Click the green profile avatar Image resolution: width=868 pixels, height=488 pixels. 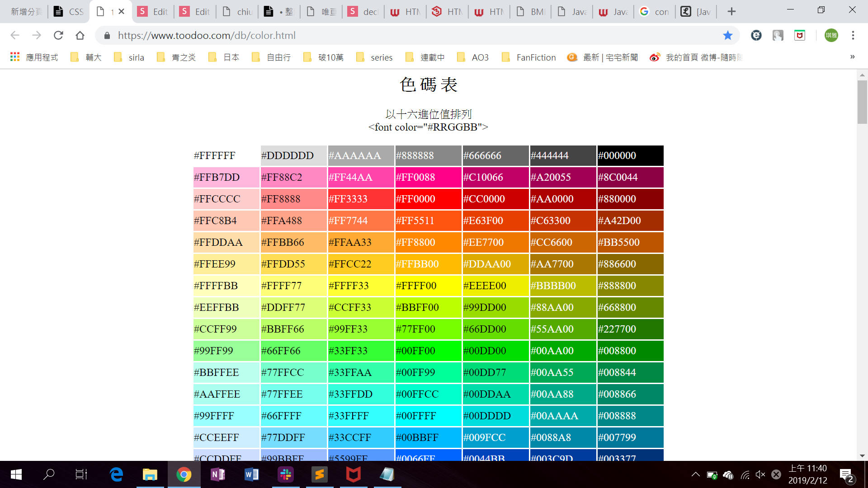pyautogui.click(x=831, y=35)
